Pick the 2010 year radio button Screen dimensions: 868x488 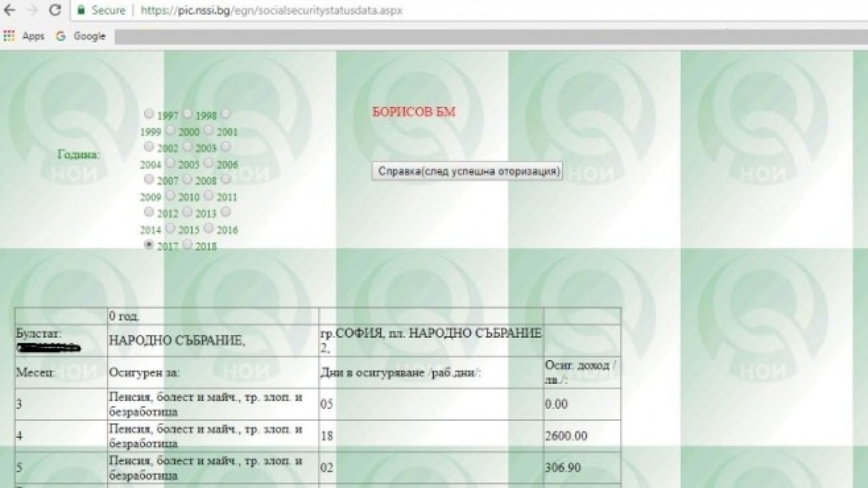point(170,195)
